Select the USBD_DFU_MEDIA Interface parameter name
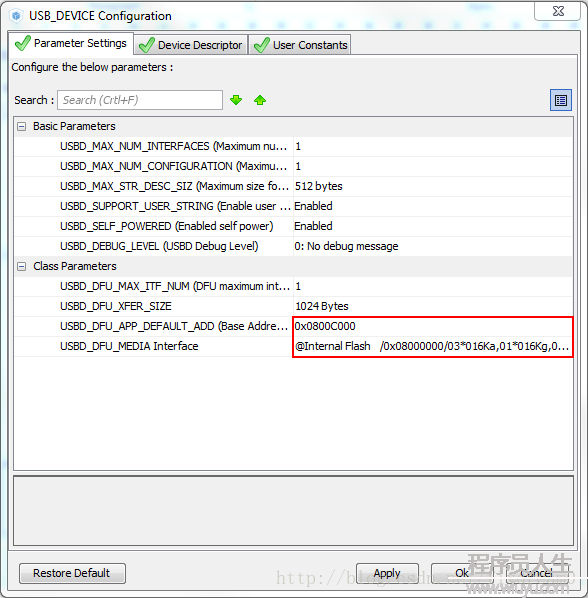 (129, 346)
